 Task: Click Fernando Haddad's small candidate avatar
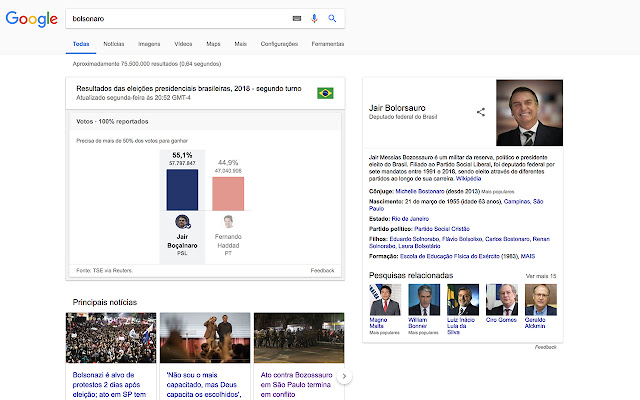point(228,222)
